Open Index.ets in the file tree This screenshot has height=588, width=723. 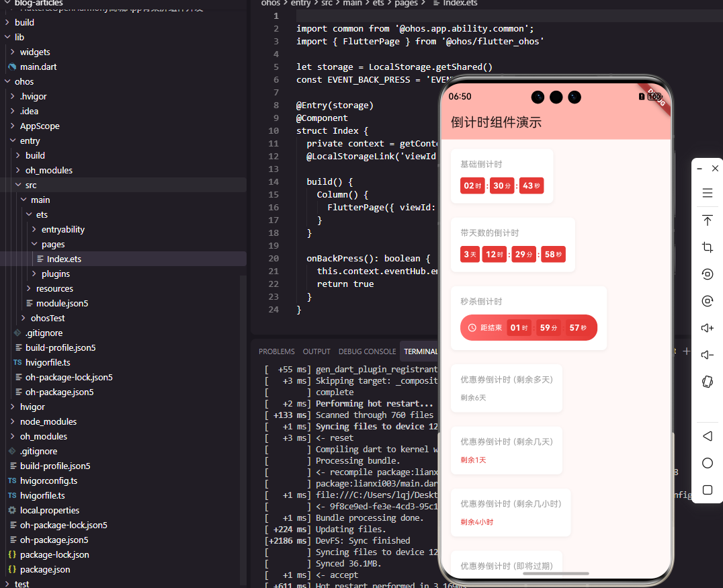pyautogui.click(x=64, y=259)
